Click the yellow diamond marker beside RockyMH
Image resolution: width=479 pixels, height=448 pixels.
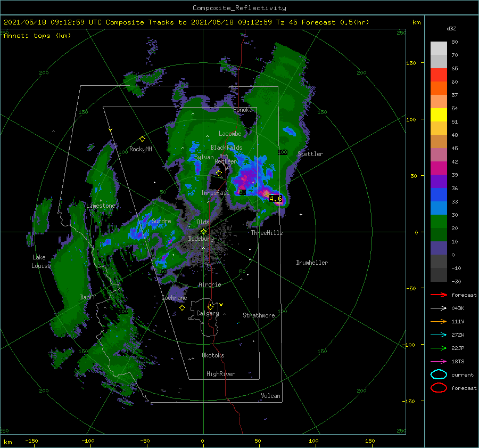(x=142, y=139)
